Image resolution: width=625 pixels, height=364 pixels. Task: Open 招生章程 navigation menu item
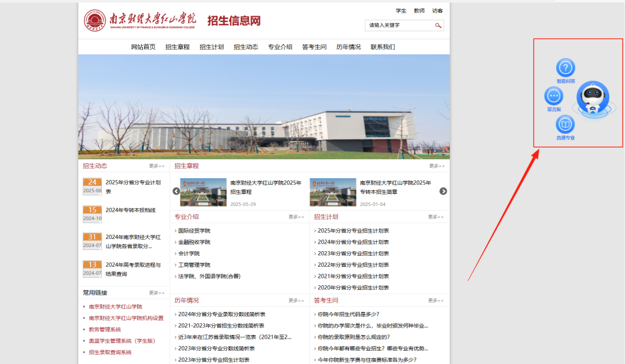pyautogui.click(x=178, y=47)
